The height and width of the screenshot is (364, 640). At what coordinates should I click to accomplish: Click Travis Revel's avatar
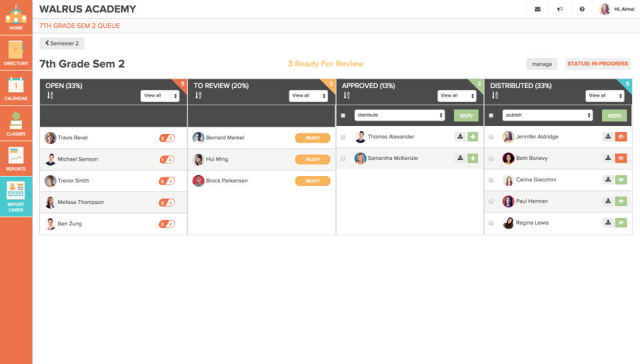coord(50,138)
